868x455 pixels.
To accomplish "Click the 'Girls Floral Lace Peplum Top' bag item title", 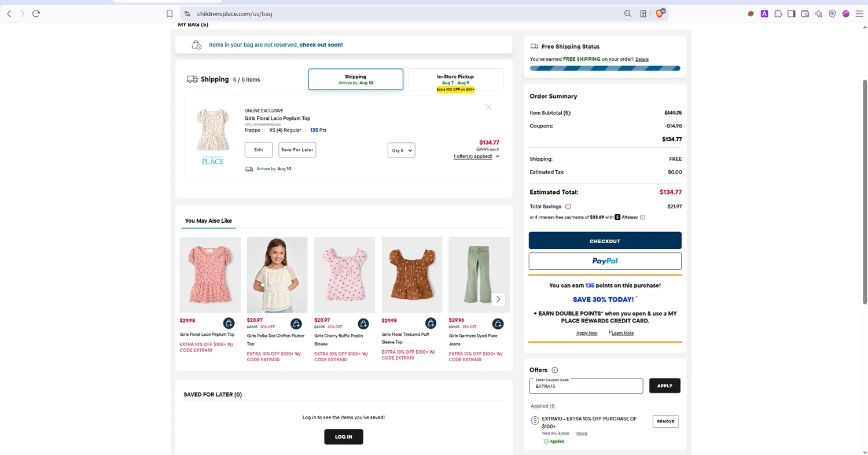I will pos(277,118).
